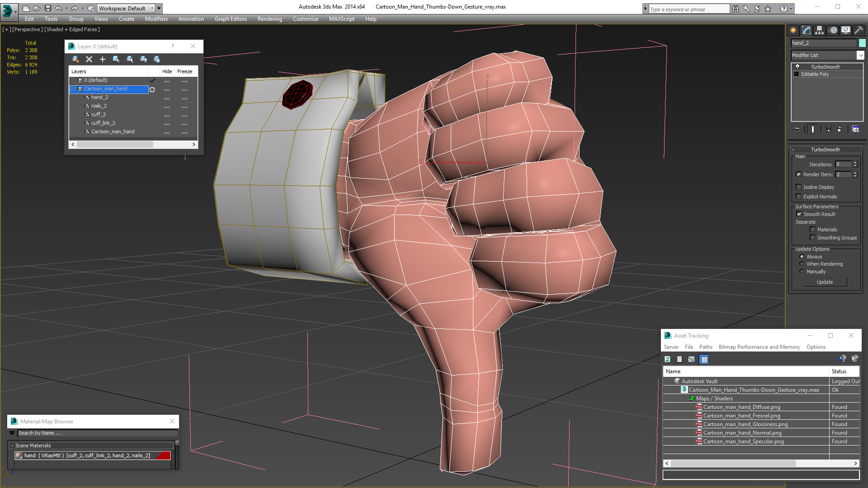
Task: Expand the Editable Poly stack entry
Action: coord(797,74)
